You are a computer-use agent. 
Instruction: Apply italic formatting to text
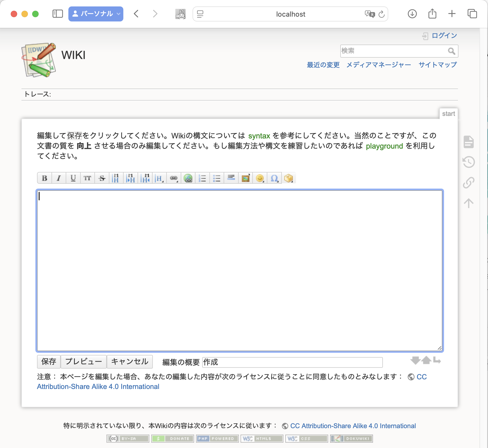coord(59,178)
